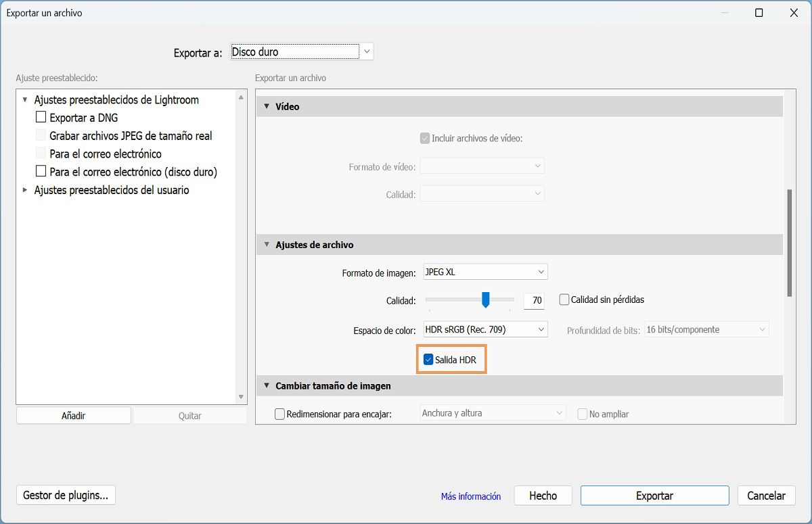Open the 'Profundidad de bits' dropdown
The image size is (812, 524).
(x=763, y=329)
